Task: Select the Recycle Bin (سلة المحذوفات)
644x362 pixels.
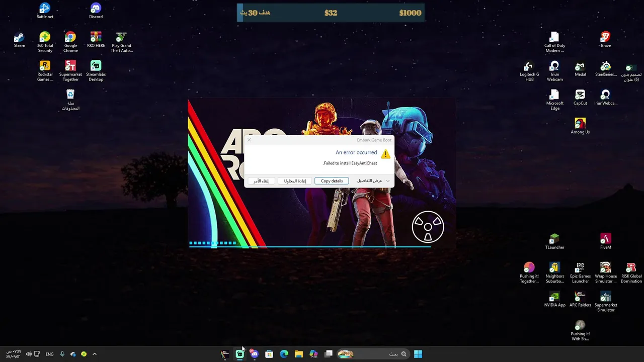Action: tap(70, 100)
